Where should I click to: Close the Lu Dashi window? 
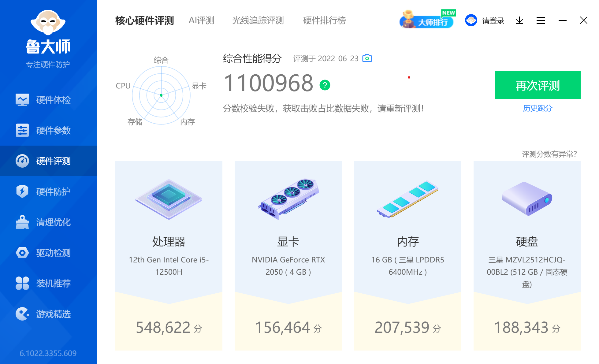click(584, 20)
